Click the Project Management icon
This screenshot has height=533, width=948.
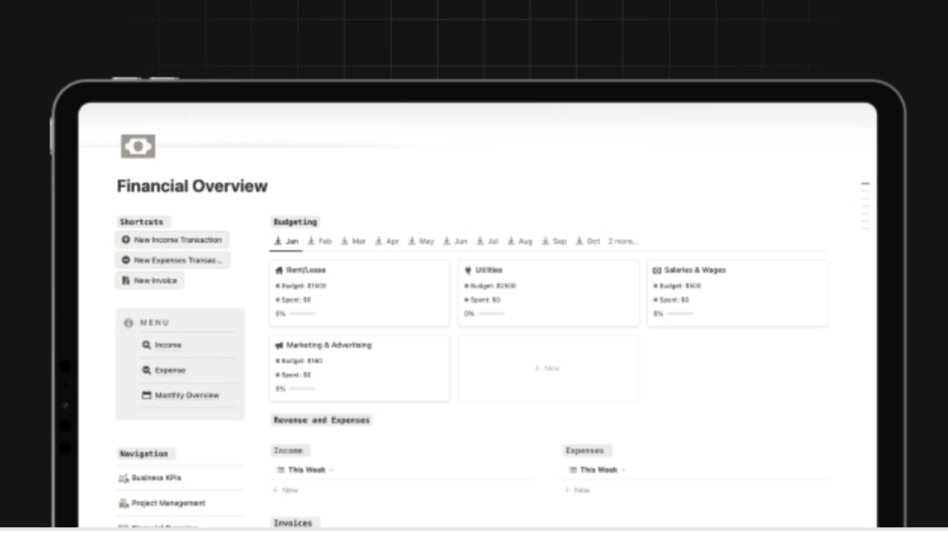pos(123,503)
